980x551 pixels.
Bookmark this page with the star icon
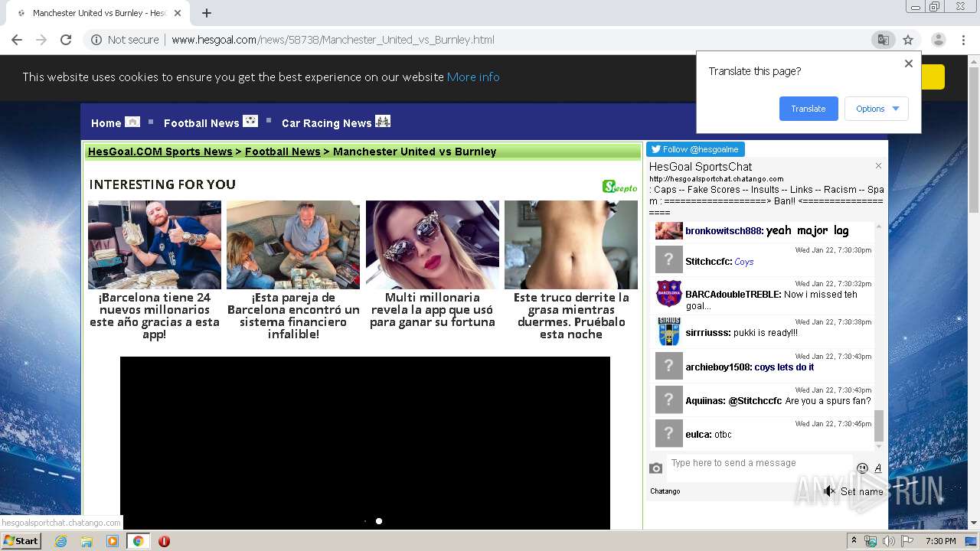pos(908,40)
